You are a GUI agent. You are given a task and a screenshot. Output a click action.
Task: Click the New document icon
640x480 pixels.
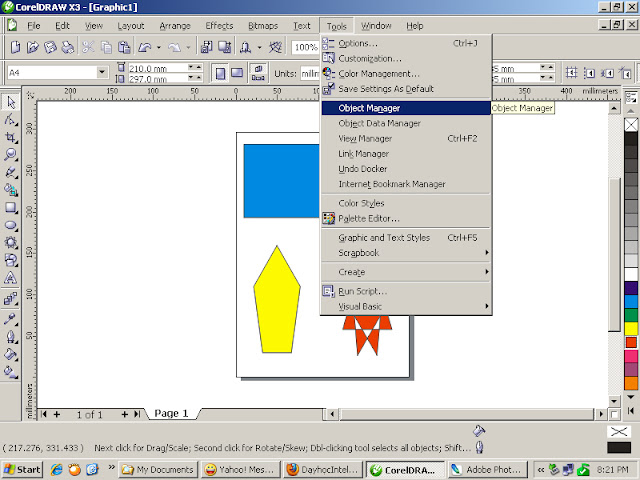(x=16, y=47)
